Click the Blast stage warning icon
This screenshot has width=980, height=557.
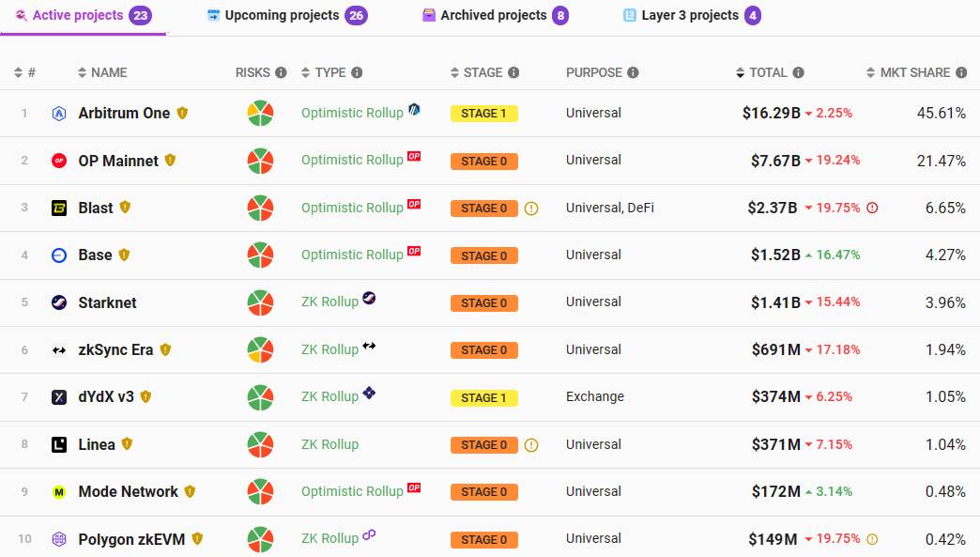(531, 209)
